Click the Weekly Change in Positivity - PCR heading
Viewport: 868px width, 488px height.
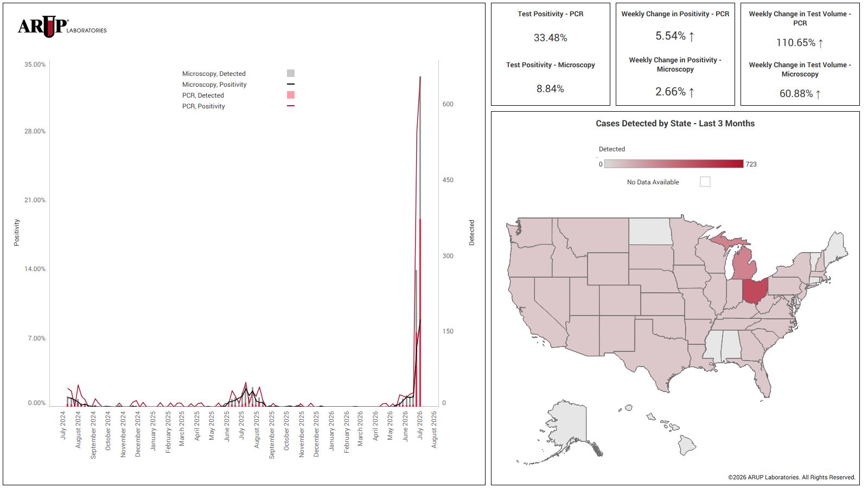pos(675,14)
